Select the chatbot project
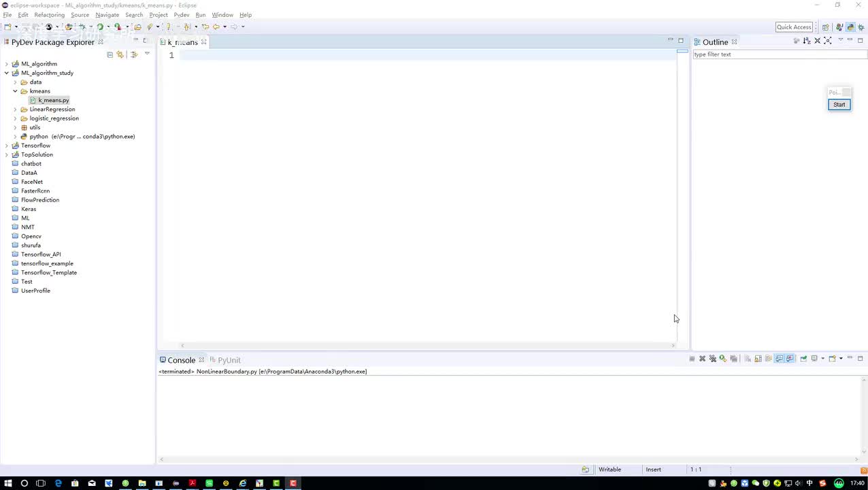The height and width of the screenshot is (490, 868). pyautogui.click(x=31, y=164)
